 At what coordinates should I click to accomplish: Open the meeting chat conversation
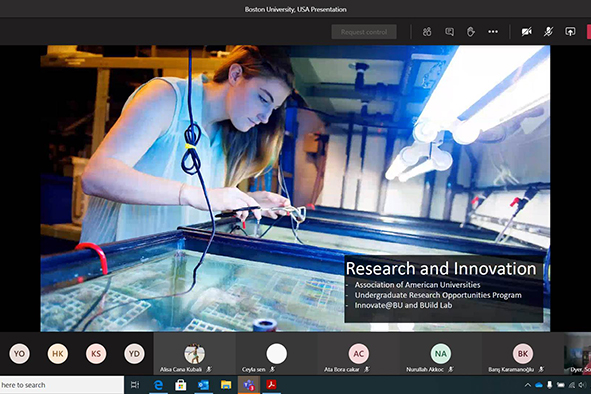(x=449, y=32)
